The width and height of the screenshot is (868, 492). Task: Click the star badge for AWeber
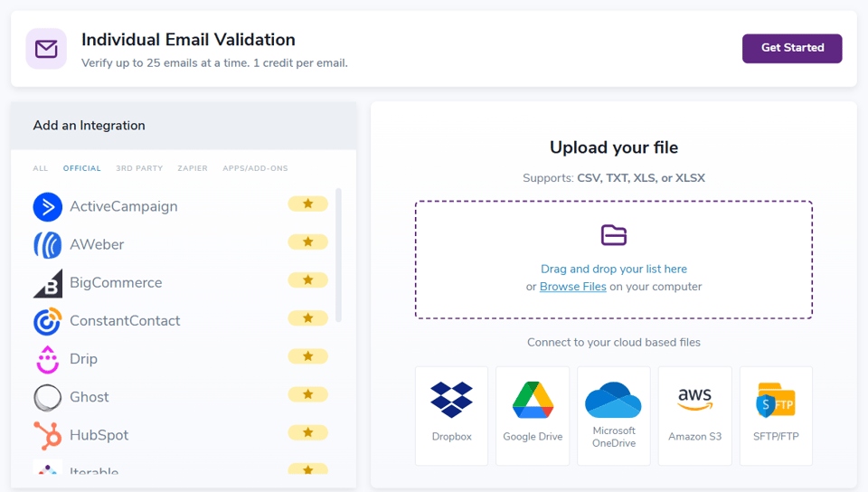307,241
